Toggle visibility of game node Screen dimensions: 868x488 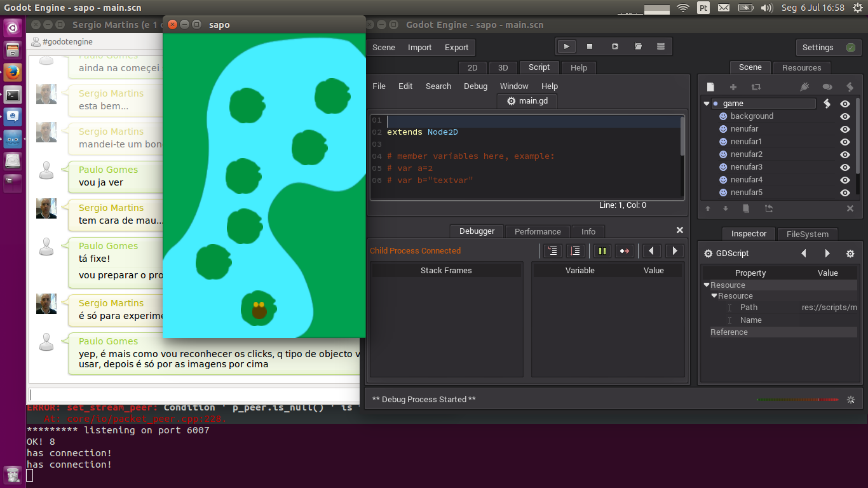coord(845,104)
